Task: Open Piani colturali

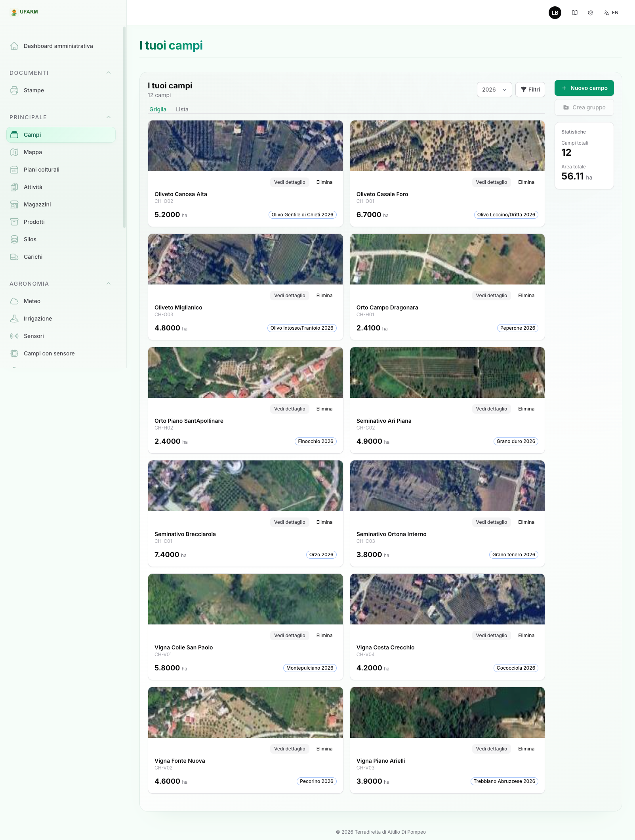Action: point(42,169)
